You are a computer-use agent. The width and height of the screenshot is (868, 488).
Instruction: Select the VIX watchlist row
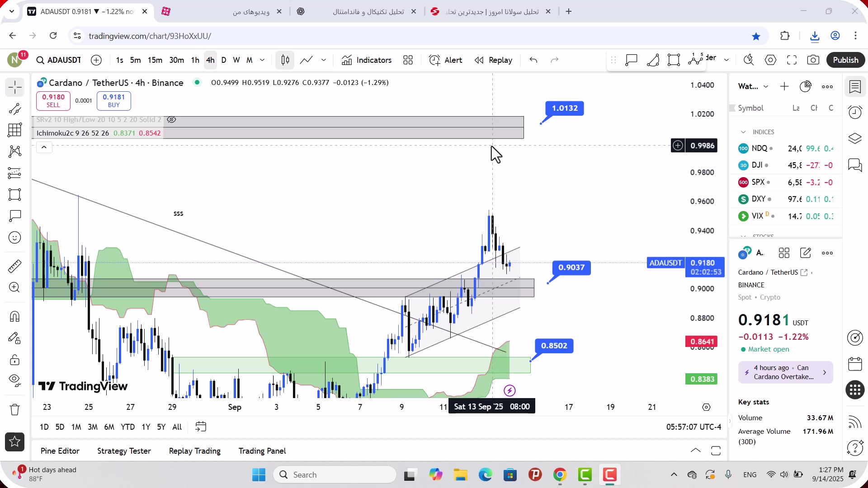click(x=785, y=216)
